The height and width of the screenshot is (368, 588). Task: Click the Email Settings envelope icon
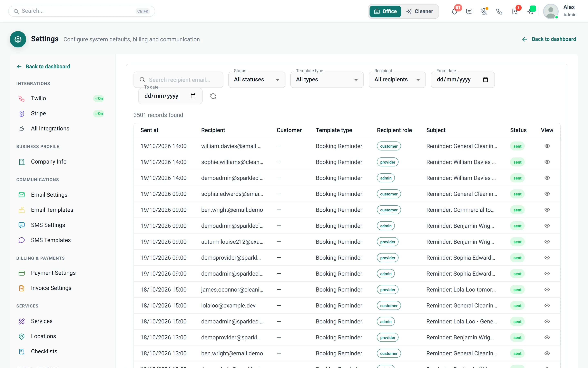pyautogui.click(x=22, y=195)
